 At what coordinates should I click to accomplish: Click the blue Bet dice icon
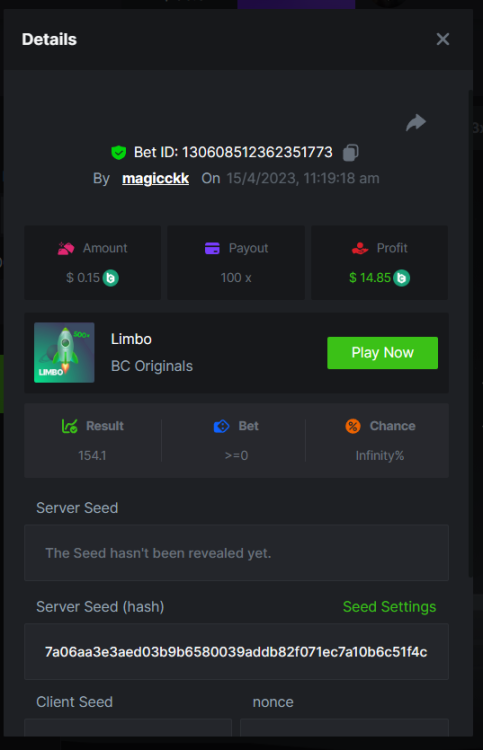(x=221, y=426)
